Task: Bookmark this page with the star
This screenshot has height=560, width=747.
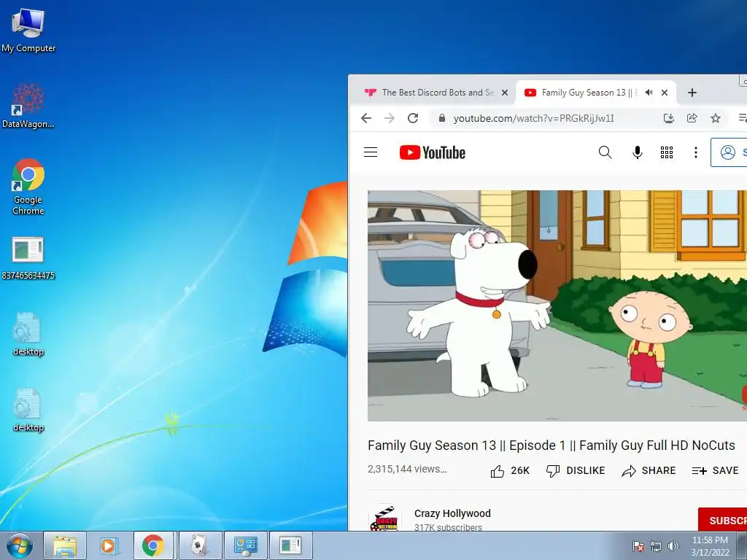Action: (716, 118)
